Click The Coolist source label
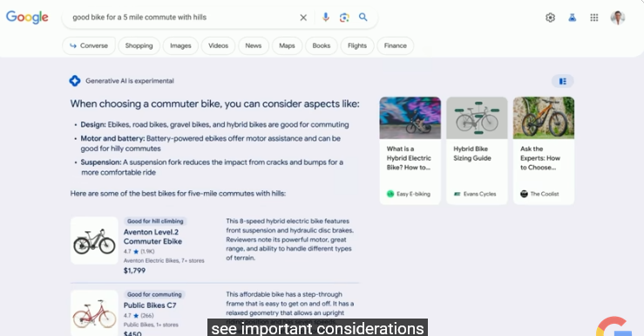Screen dimensions: 644x336 (539, 194)
